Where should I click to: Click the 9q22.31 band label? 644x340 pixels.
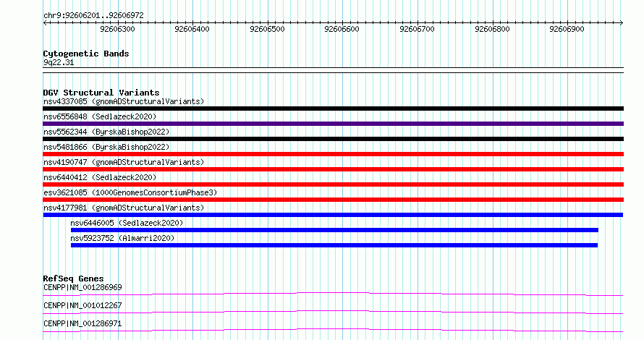59,63
